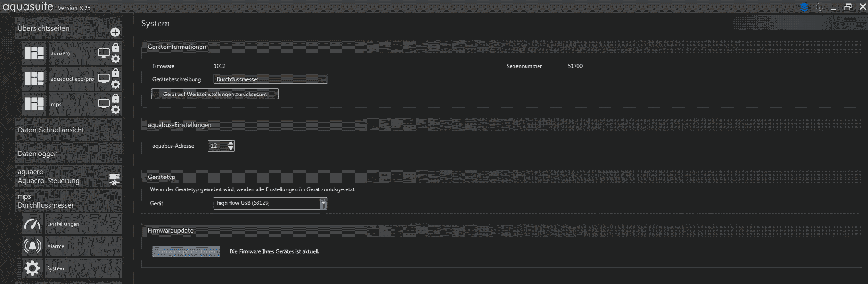The height and width of the screenshot is (284, 868).
Task: Click Gerät auf Werkseinstellungen zurücksetzen button
Action: (x=215, y=94)
